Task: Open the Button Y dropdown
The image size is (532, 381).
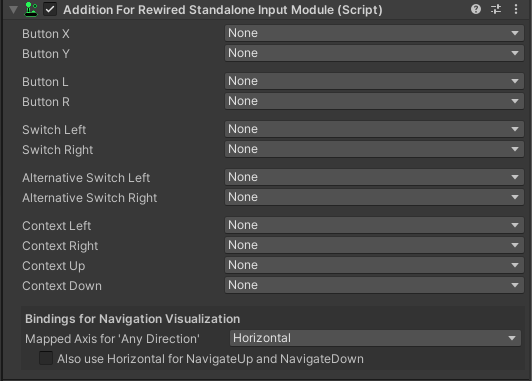Action: tap(374, 53)
